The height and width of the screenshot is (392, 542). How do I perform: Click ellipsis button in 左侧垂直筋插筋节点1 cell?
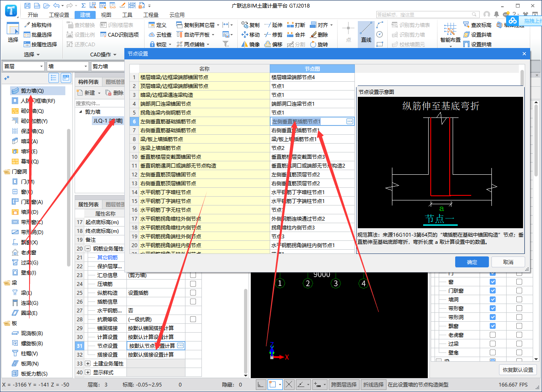(349, 121)
